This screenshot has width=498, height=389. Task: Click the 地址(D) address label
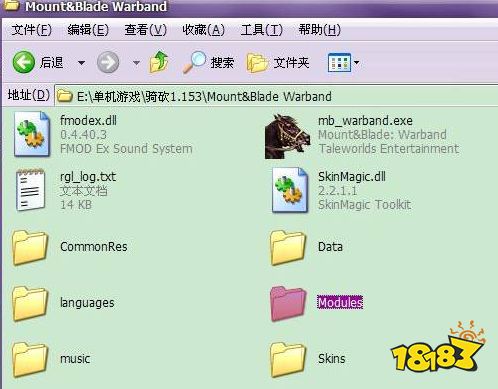click(29, 95)
